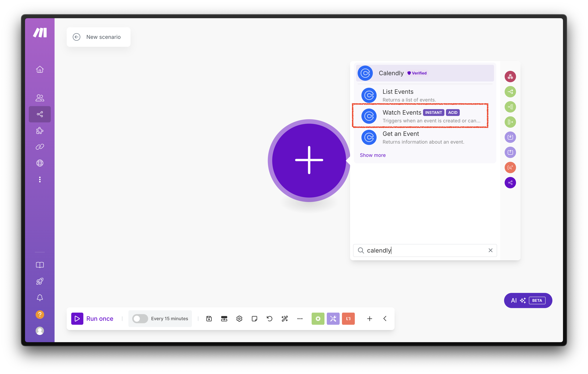Open the Team icon in sidebar
588x374 pixels.
click(x=40, y=98)
